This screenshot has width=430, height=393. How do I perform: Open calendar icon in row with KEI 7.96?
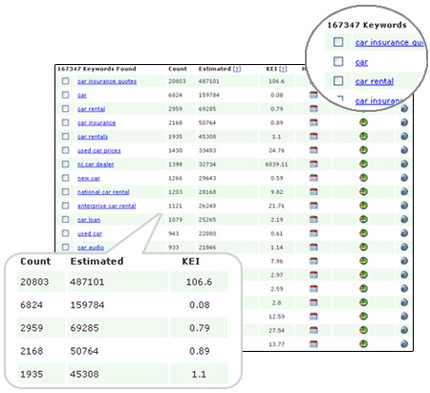pos(313,261)
